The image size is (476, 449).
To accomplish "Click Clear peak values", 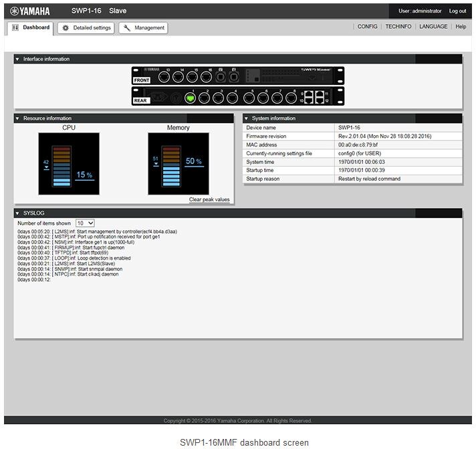I will click(209, 199).
